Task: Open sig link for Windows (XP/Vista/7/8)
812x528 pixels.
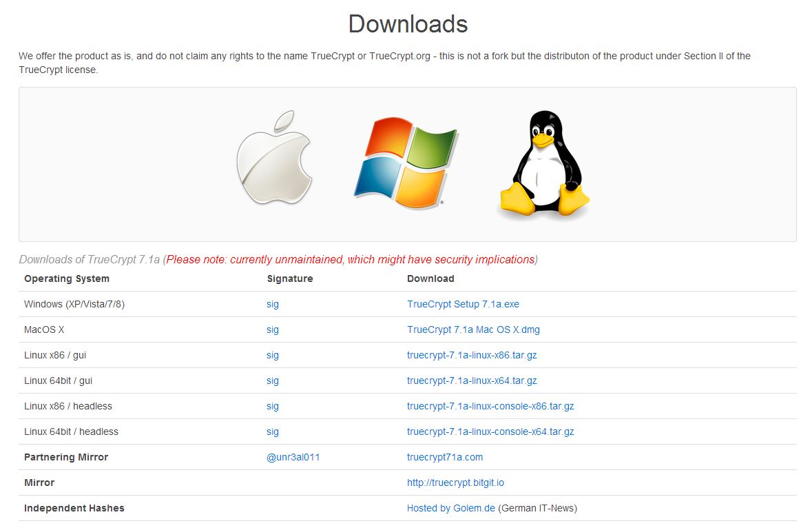Action: pyautogui.click(x=273, y=304)
